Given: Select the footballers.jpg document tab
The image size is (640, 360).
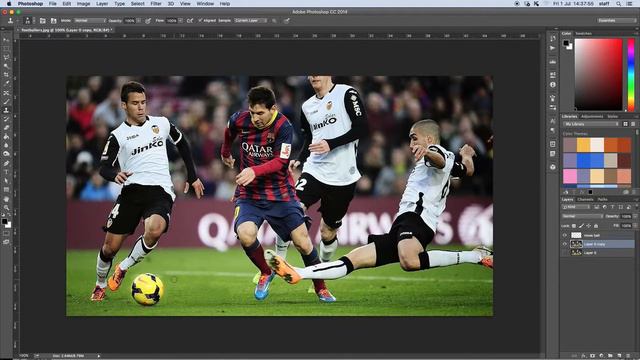Looking at the screenshot, I should pyautogui.click(x=66, y=30).
